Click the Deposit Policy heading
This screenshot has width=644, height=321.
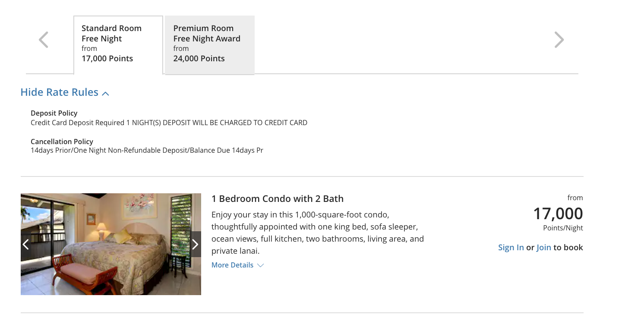54,113
